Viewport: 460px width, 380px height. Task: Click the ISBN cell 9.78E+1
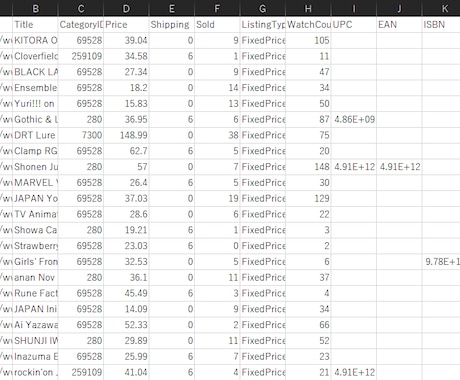tap(441, 262)
